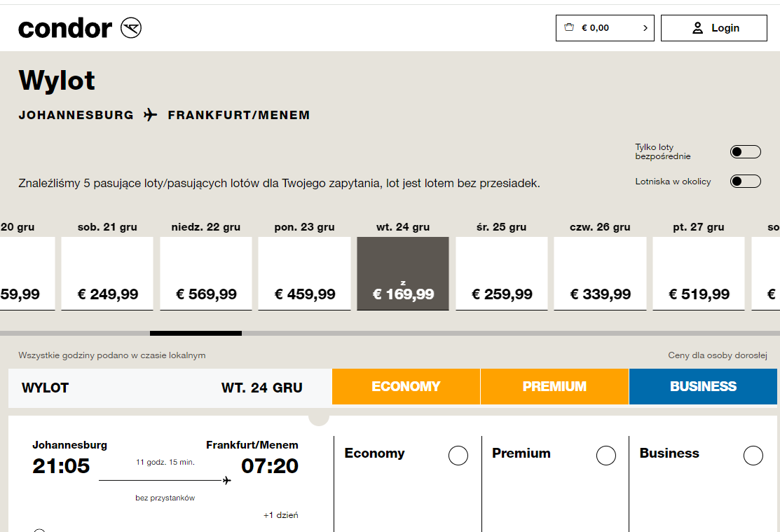
Task: Choose Friday 27 gru priced € 519,99
Action: (699, 274)
